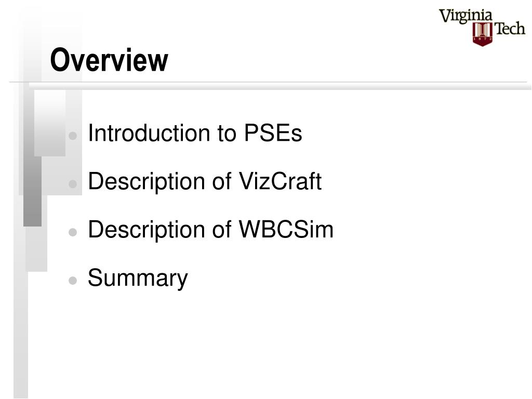
Task: Click the light gray square behind first bullet
Action: pyautogui.click(x=50, y=123)
